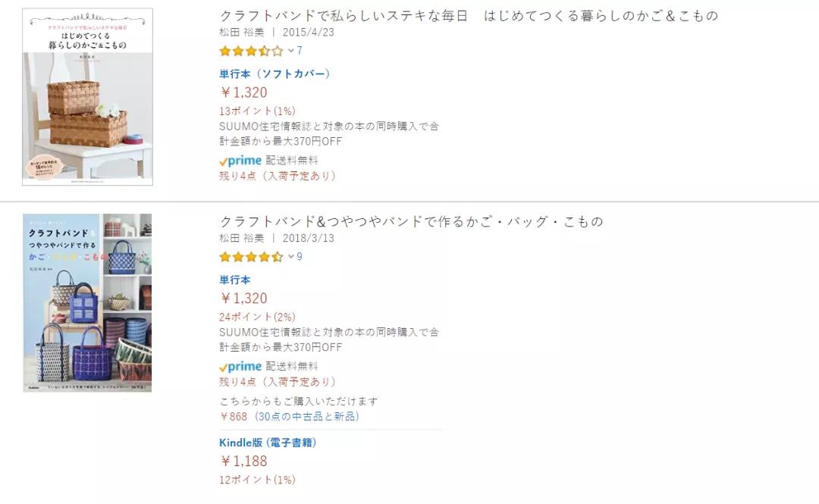Click the first book's ¥1,320 price
Screen dimensions: 819x504
(243, 92)
